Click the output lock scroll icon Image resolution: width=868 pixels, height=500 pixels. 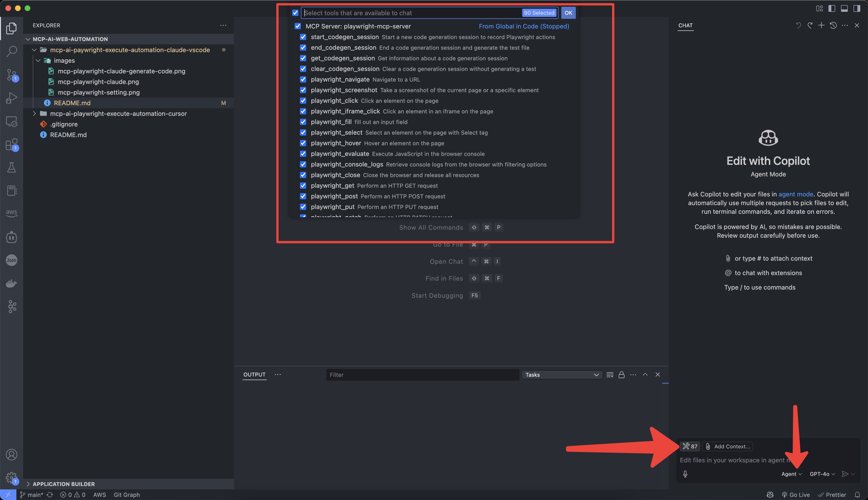(x=621, y=375)
